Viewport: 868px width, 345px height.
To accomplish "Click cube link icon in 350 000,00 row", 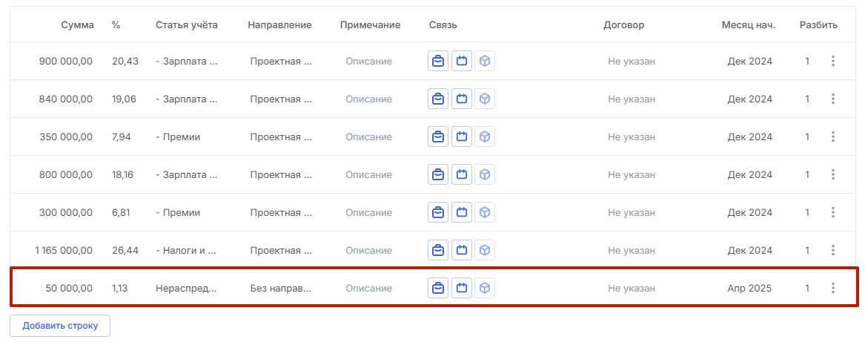I will pyautogui.click(x=485, y=137).
